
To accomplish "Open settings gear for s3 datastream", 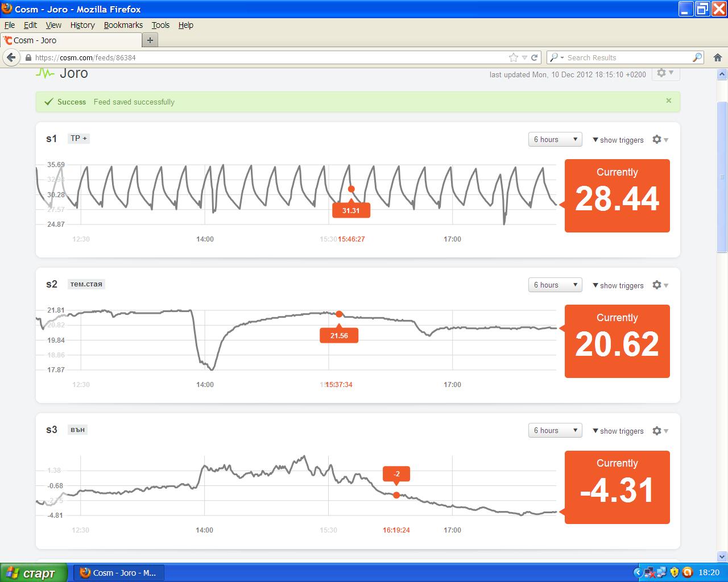I will click(660, 431).
